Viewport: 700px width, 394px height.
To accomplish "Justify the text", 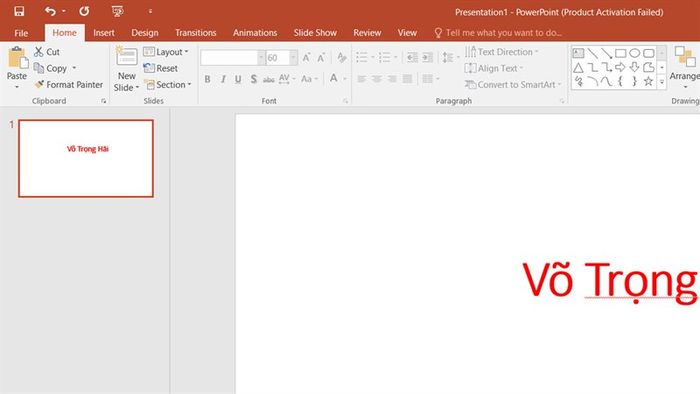I will pos(407,79).
